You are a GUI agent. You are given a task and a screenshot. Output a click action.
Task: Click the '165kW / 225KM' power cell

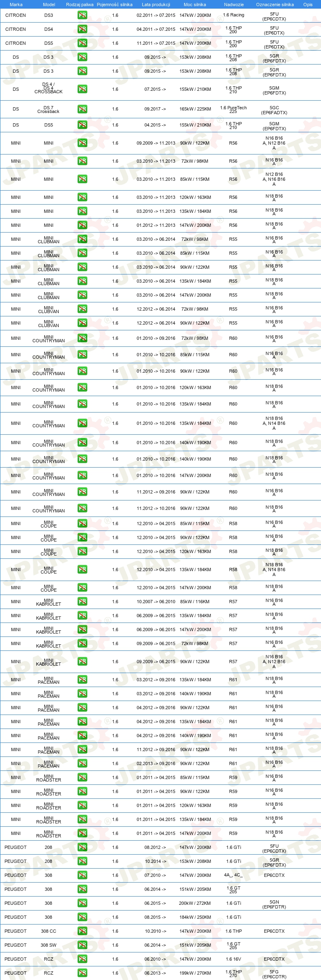195,109
